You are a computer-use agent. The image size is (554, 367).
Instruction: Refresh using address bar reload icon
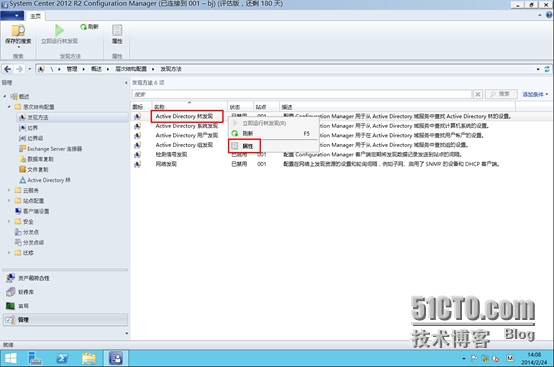click(x=547, y=69)
